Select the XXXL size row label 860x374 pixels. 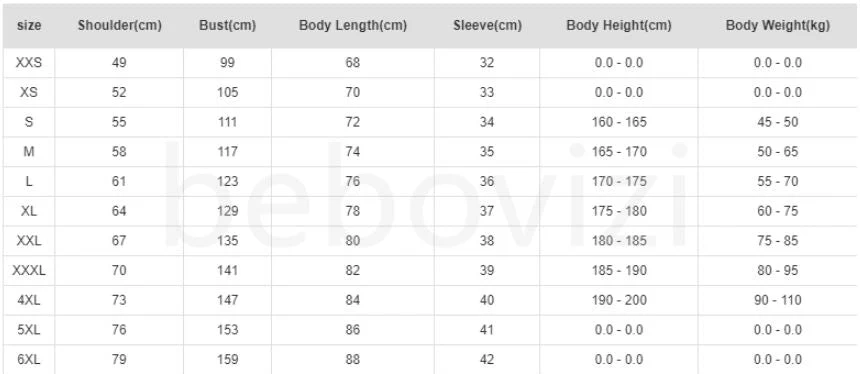[x=29, y=270]
